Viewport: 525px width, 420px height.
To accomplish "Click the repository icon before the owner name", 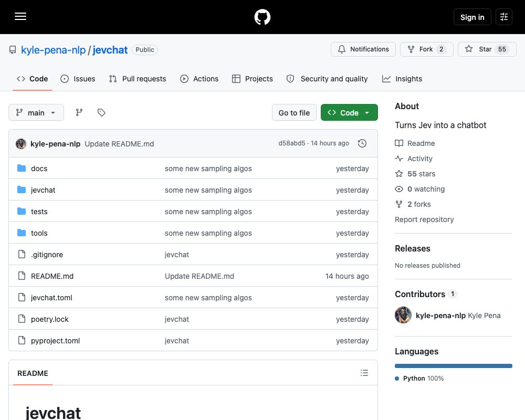I will coord(13,50).
